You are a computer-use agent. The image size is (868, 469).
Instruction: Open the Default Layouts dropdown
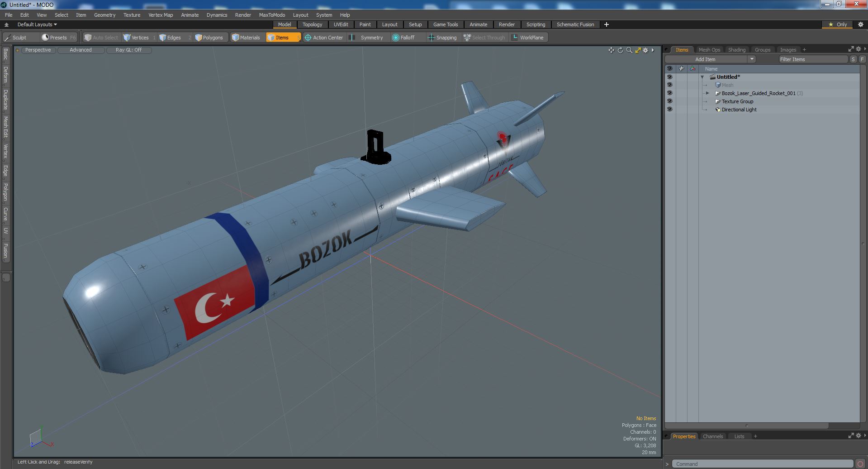tap(37, 24)
